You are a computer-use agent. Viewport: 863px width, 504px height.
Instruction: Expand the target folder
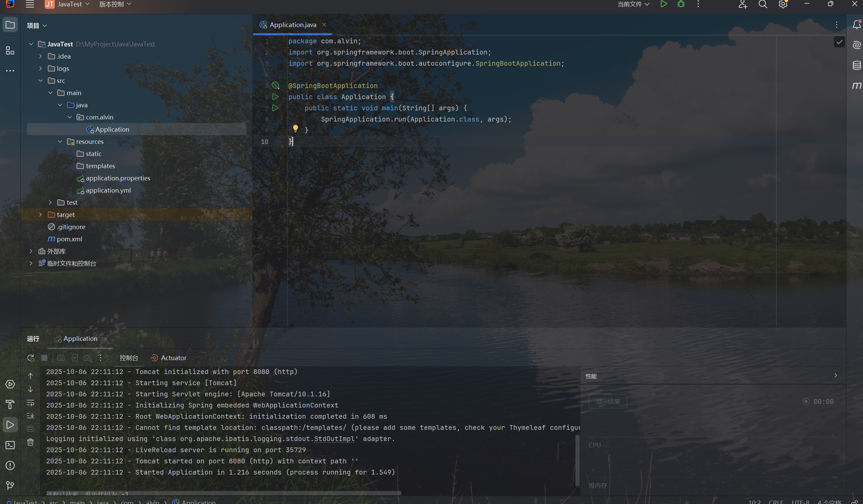(x=40, y=215)
